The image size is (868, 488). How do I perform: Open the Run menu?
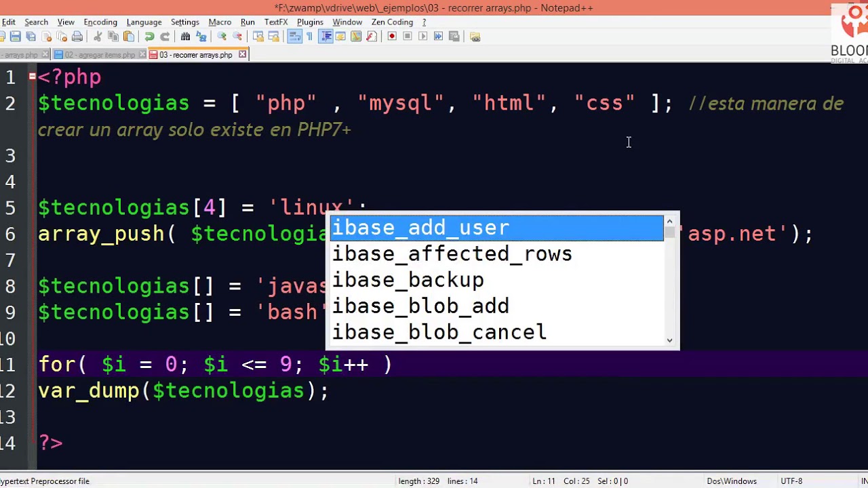(x=248, y=22)
